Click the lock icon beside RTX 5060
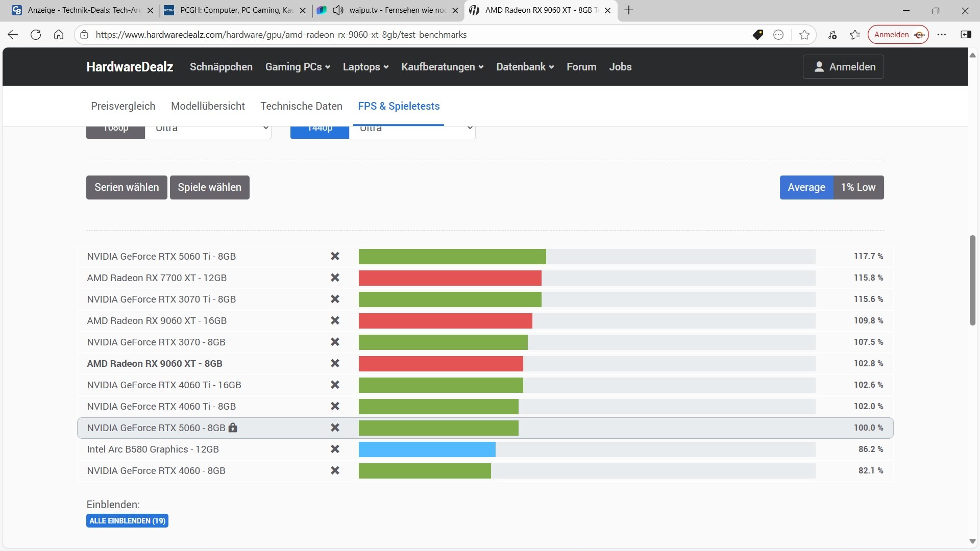Screen dimensions: 980x551 tap(233, 428)
